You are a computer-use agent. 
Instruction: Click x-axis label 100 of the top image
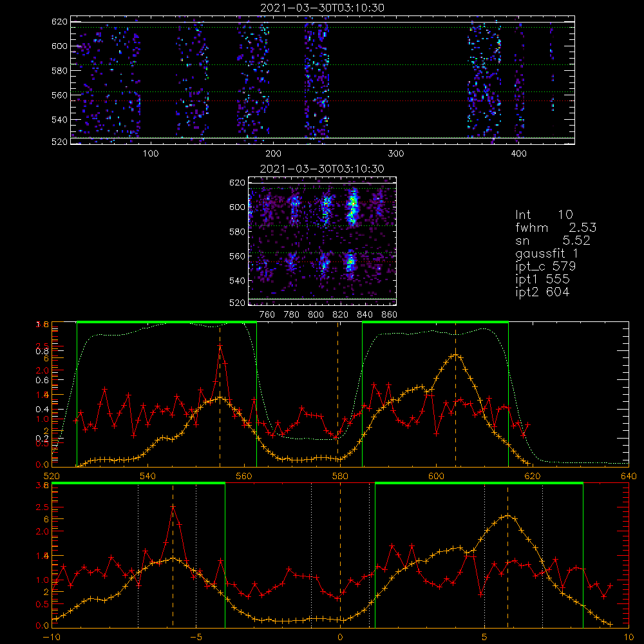tap(151, 154)
